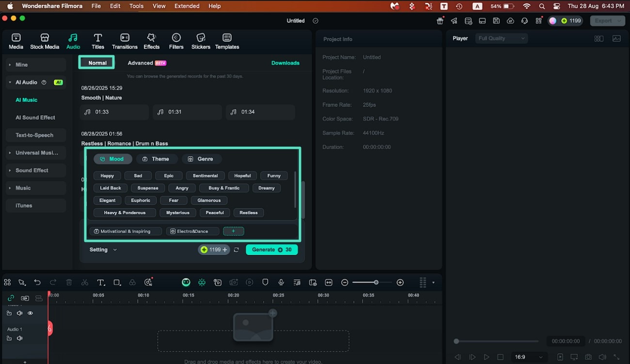
Task: Open the 16:9 aspect ratio dropdown
Action: pos(529,357)
